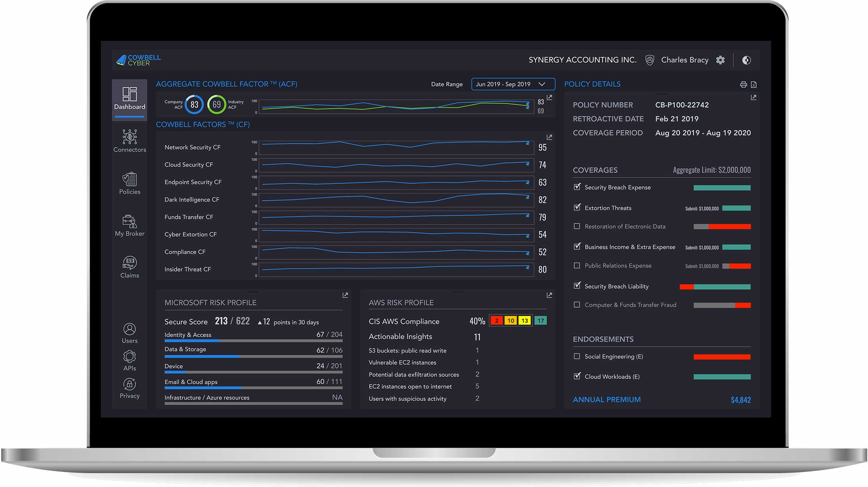This screenshot has width=868, height=487.
Task: Click CIS AWS Compliance 40% value
Action: click(477, 321)
